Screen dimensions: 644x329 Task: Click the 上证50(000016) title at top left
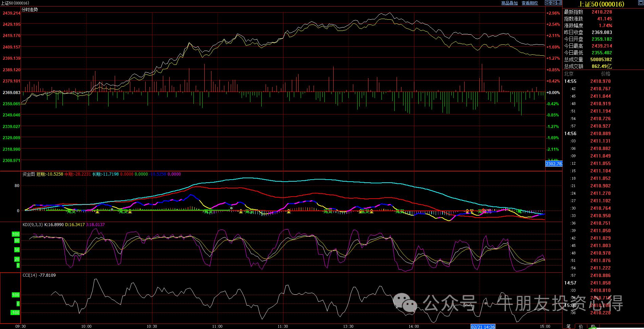point(15,3)
